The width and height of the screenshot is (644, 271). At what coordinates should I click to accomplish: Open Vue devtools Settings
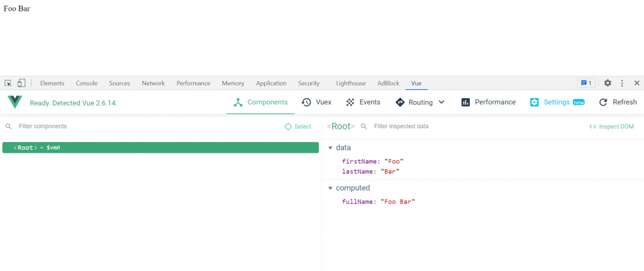557,102
